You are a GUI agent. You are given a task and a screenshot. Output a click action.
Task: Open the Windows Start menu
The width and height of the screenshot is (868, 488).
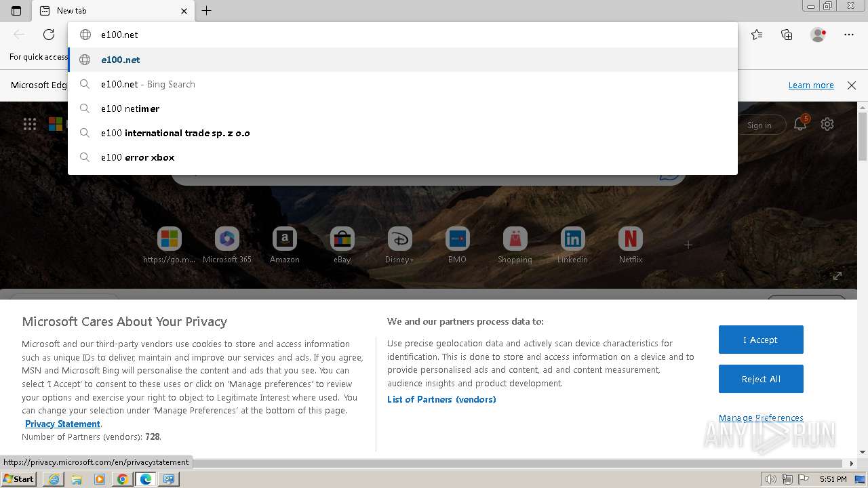pyautogui.click(x=19, y=479)
